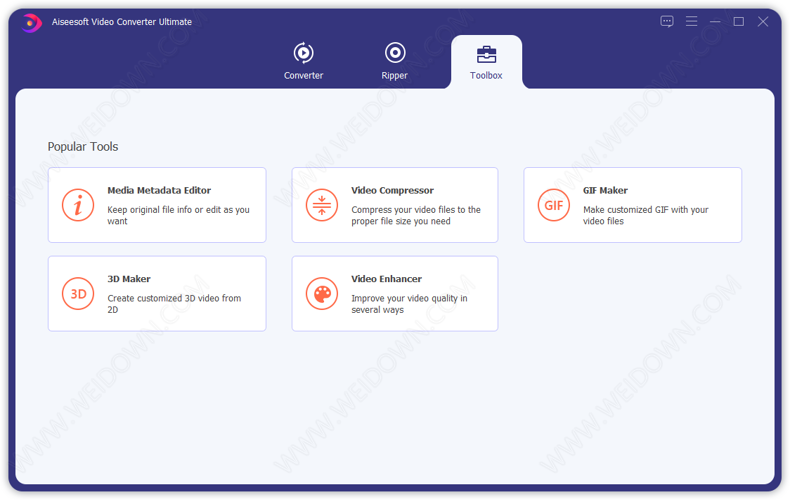Click the Aiseesoft app logo

tap(32, 22)
